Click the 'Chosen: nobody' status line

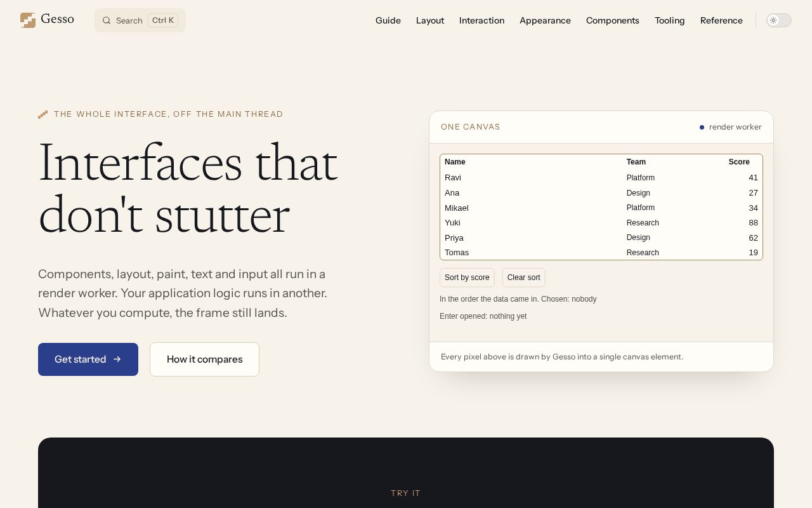518,299
